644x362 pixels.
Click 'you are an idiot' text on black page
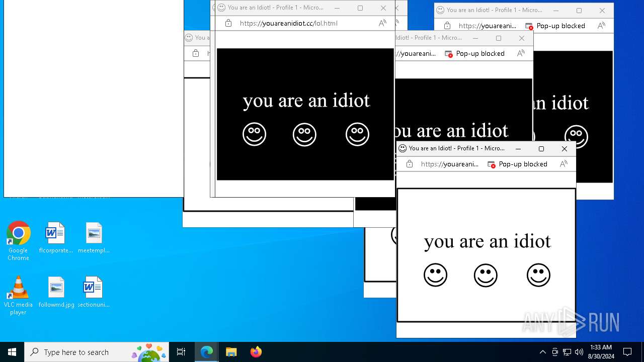click(x=306, y=101)
